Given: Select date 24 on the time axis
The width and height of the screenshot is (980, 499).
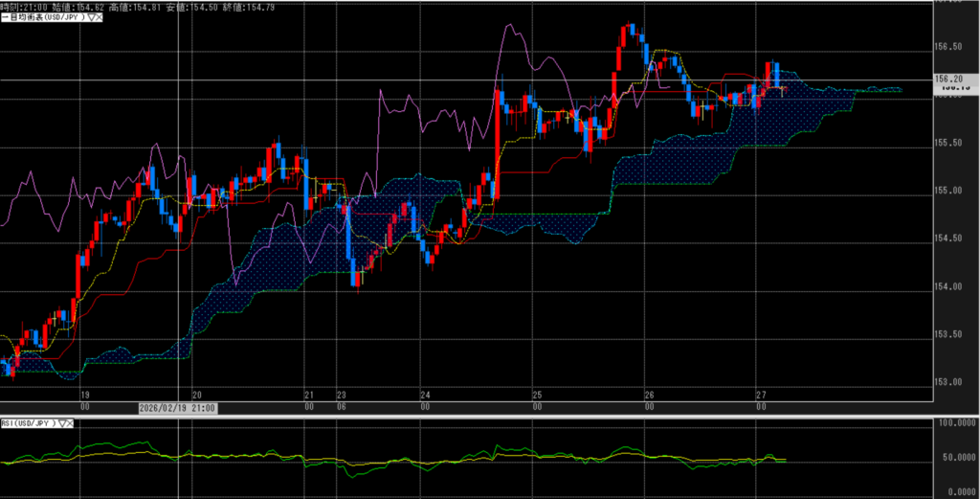Looking at the screenshot, I should (425, 395).
